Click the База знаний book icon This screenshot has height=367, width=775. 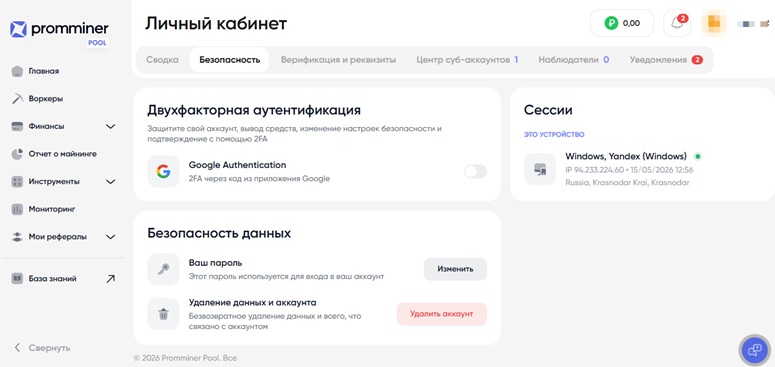[x=17, y=279]
